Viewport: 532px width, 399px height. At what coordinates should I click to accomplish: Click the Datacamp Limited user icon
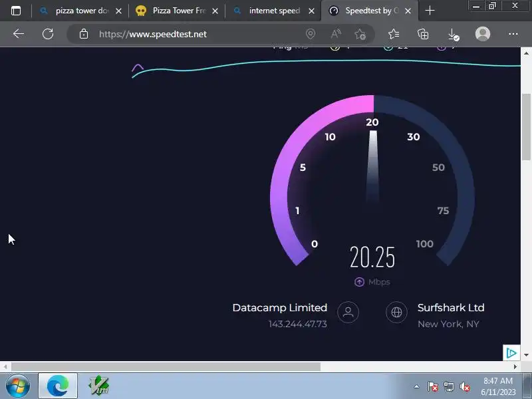[x=348, y=312]
